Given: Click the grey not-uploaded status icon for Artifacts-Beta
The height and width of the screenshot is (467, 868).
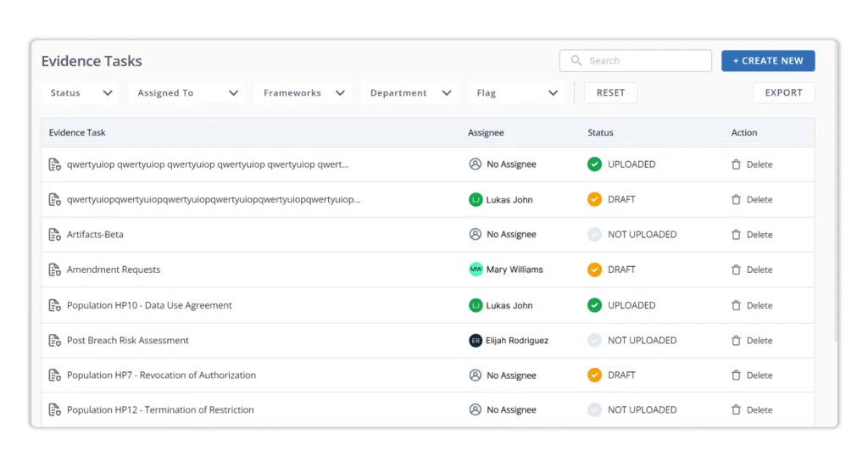Looking at the screenshot, I should click(594, 235).
